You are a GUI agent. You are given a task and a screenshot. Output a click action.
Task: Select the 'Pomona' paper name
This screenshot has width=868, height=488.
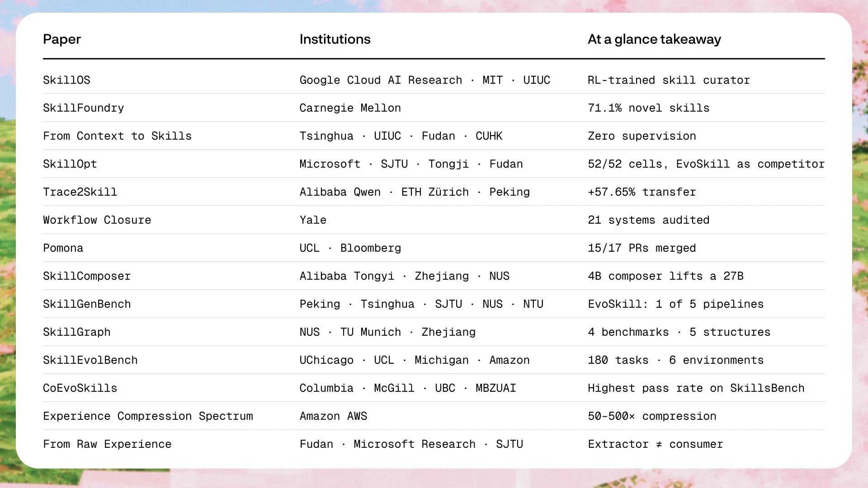pos(63,248)
